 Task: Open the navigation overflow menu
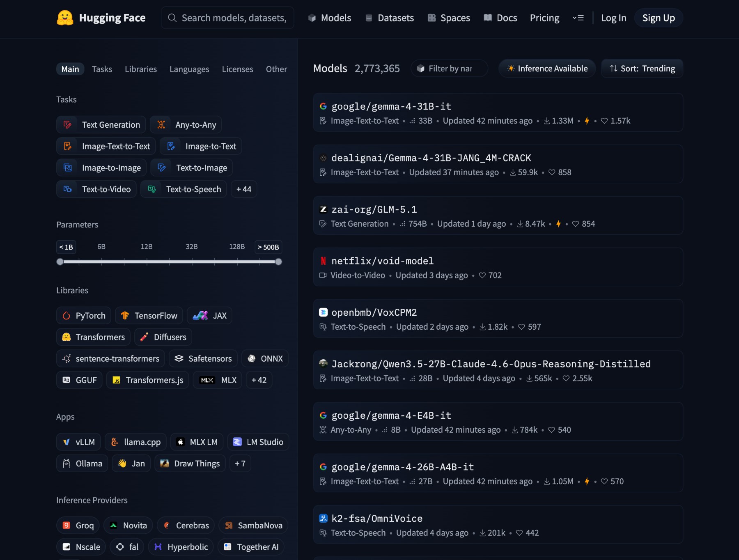(578, 18)
